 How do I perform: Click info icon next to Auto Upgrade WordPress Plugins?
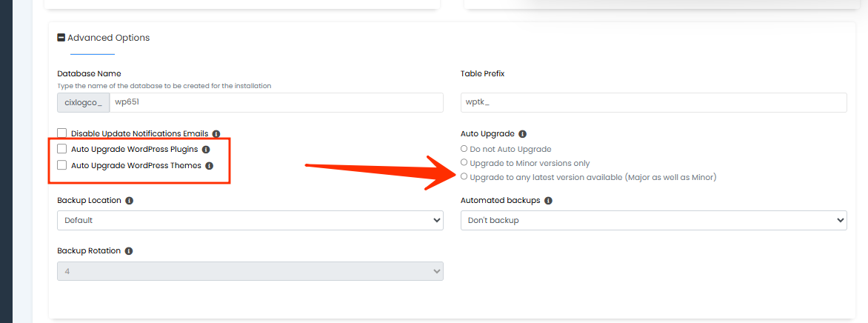click(x=206, y=150)
